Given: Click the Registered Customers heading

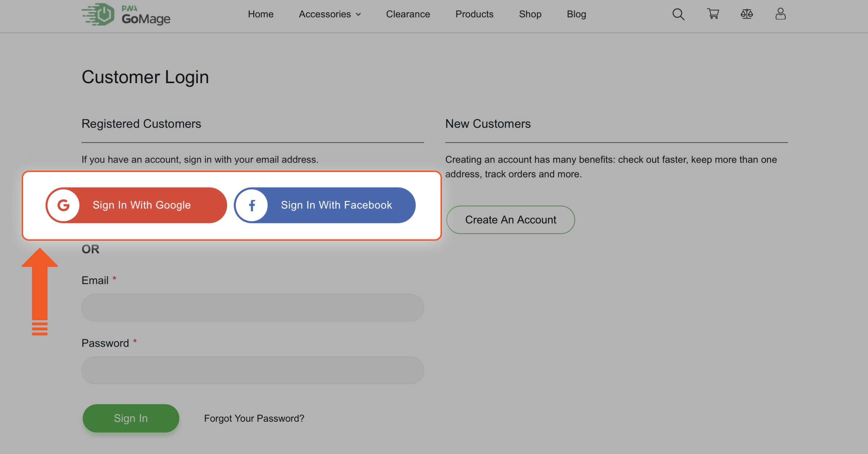Looking at the screenshot, I should click(x=141, y=124).
